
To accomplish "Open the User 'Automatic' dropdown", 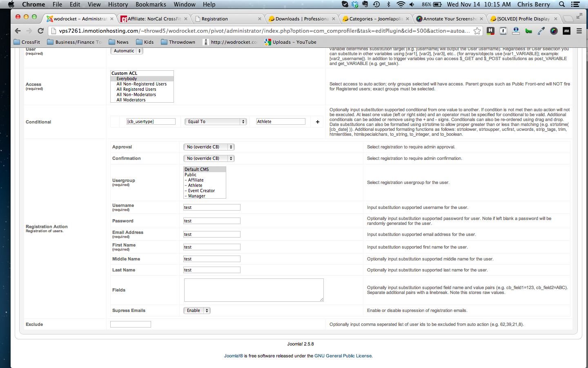I will pyautogui.click(x=127, y=51).
